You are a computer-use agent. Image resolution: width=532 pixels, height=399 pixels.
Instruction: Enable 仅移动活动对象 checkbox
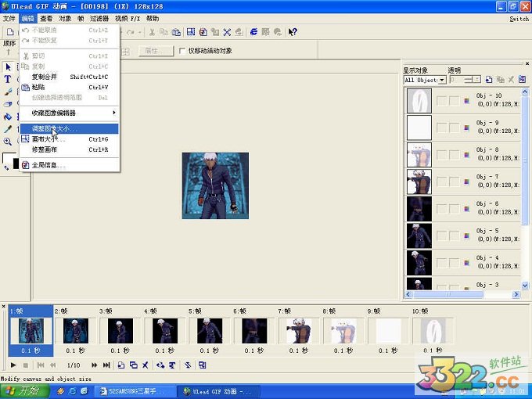pos(183,51)
